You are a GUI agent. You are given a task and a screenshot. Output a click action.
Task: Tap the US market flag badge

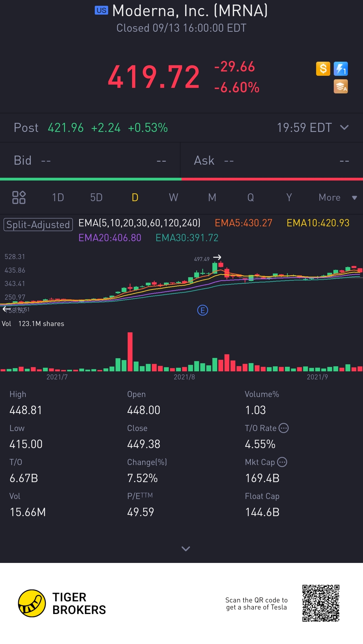(101, 10)
